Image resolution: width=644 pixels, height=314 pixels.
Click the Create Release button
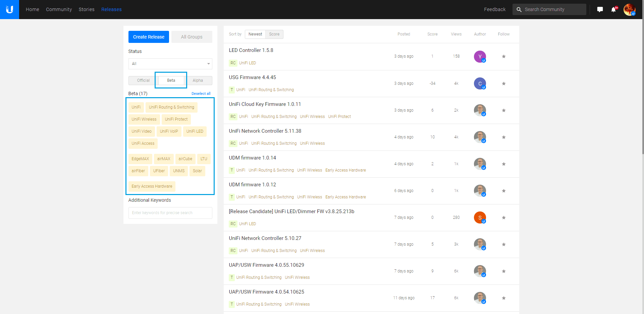(x=149, y=37)
